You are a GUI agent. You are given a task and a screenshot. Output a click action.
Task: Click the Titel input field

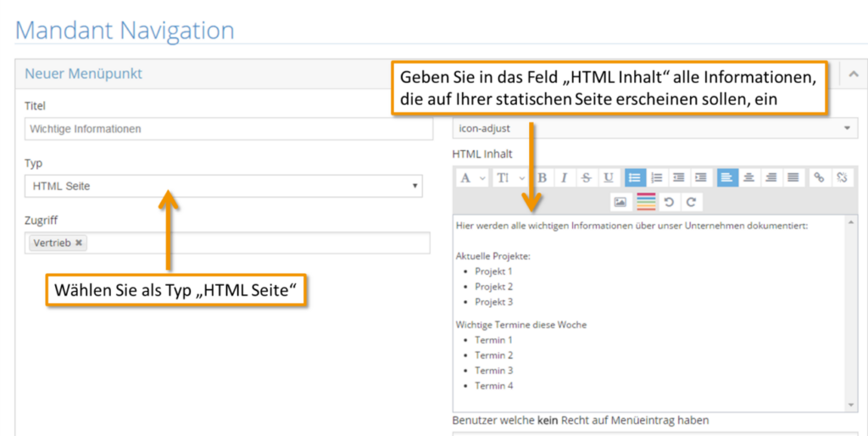tap(229, 129)
